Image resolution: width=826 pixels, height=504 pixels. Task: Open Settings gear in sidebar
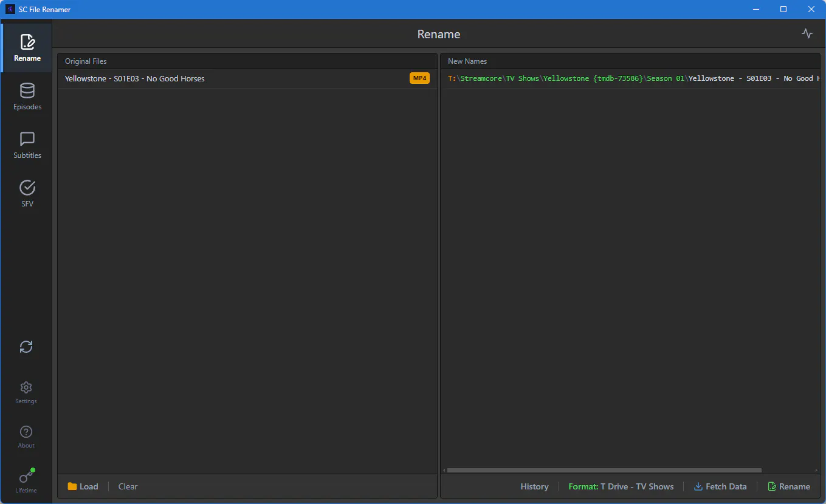[26, 392]
